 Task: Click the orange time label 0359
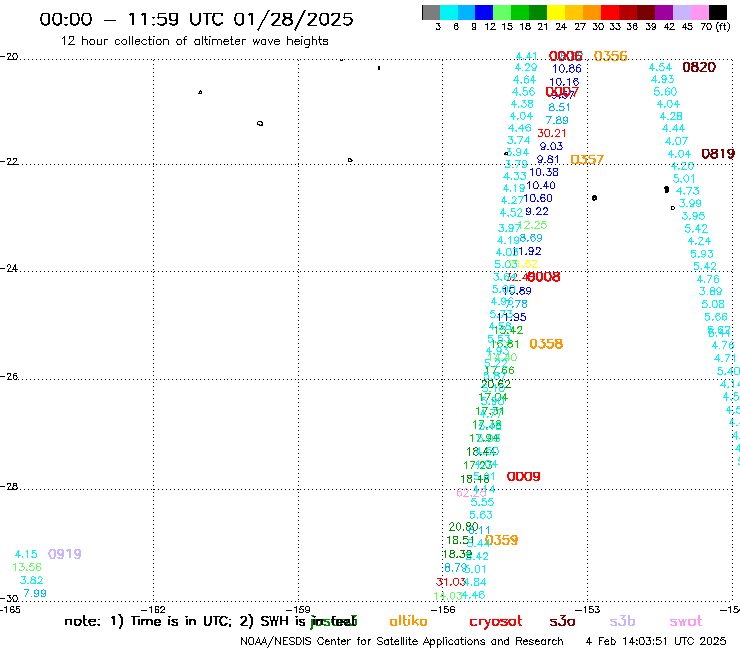[501, 540]
